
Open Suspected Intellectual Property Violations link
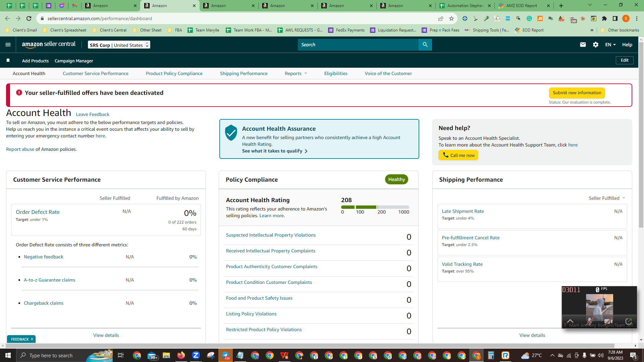click(x=271, y=235)
